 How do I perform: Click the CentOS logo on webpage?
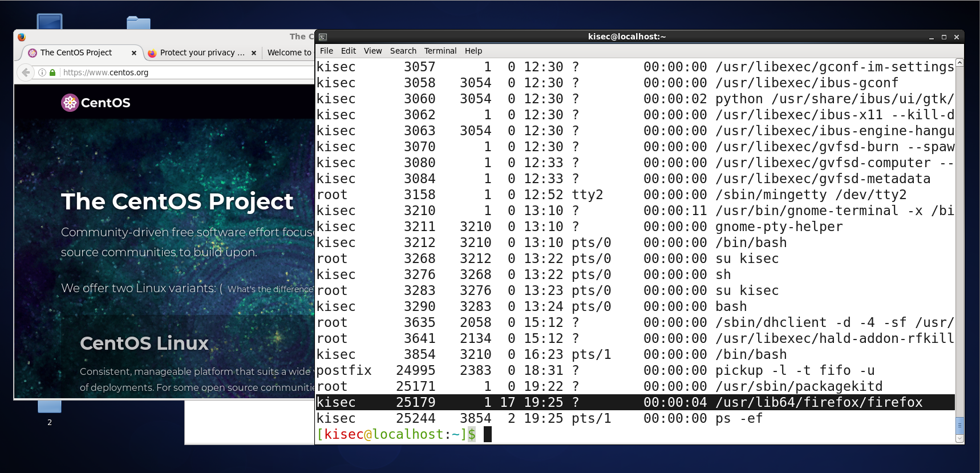pos(96,103)
